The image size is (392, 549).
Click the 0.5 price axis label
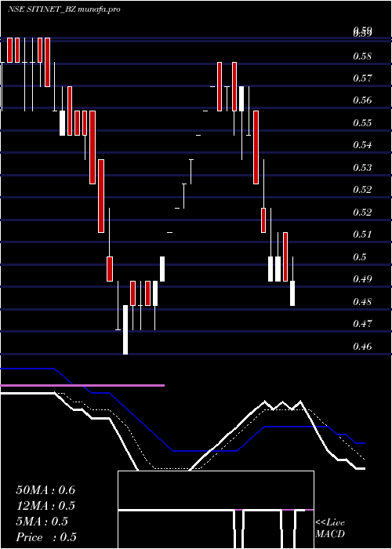(x=360, y=257)
